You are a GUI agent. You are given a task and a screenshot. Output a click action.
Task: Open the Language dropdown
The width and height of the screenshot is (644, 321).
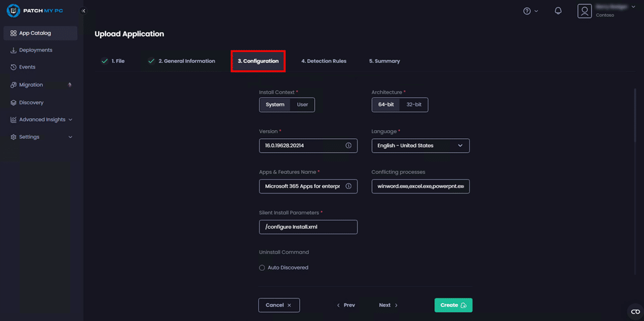(420, 146)
